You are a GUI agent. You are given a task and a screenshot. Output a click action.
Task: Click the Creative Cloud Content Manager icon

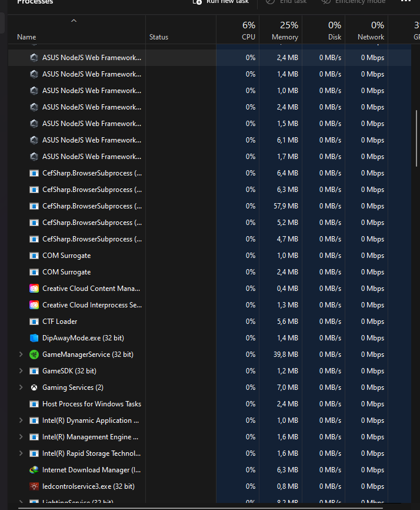[x=34, y=289]
